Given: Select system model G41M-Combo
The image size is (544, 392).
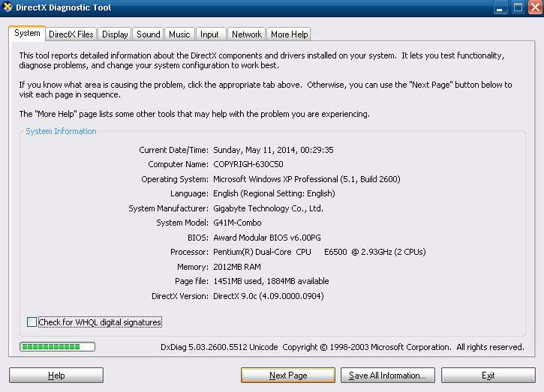Looking at the screenshot, I should [237, 223].
